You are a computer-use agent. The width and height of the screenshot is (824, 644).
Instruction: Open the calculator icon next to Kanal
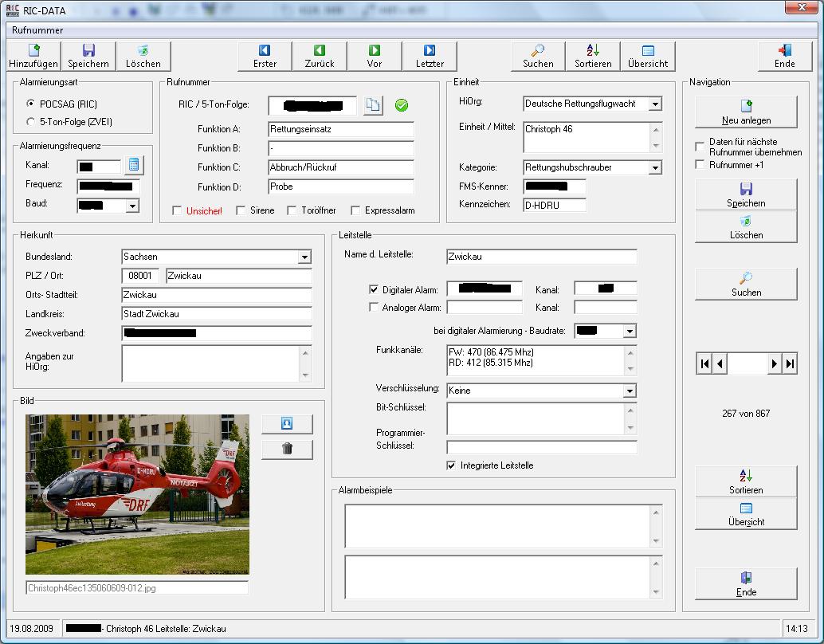tap(134, 165)
